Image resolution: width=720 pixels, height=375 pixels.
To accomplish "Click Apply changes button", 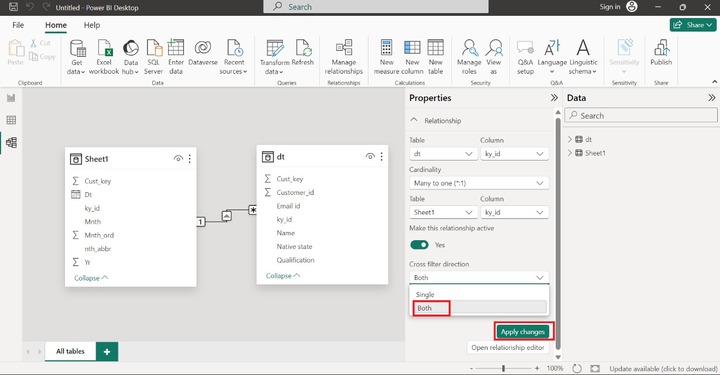I will coord(523,331).
